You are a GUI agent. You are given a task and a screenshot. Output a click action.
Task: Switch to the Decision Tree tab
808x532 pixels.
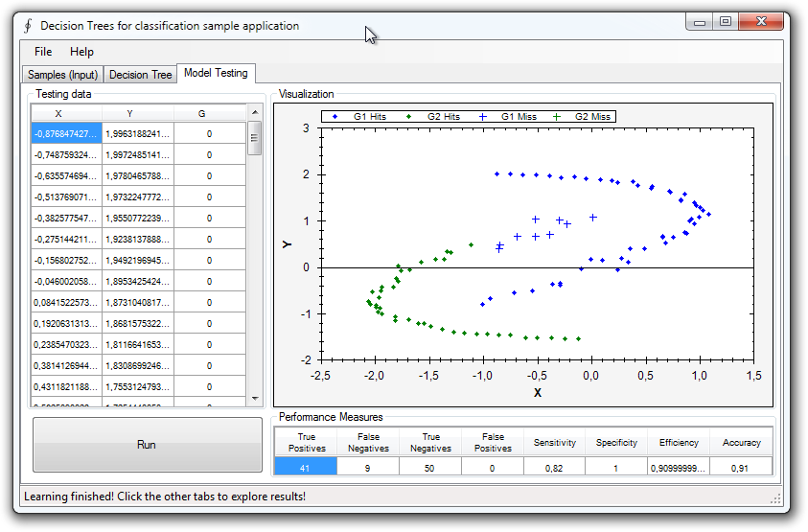[140, 75]
